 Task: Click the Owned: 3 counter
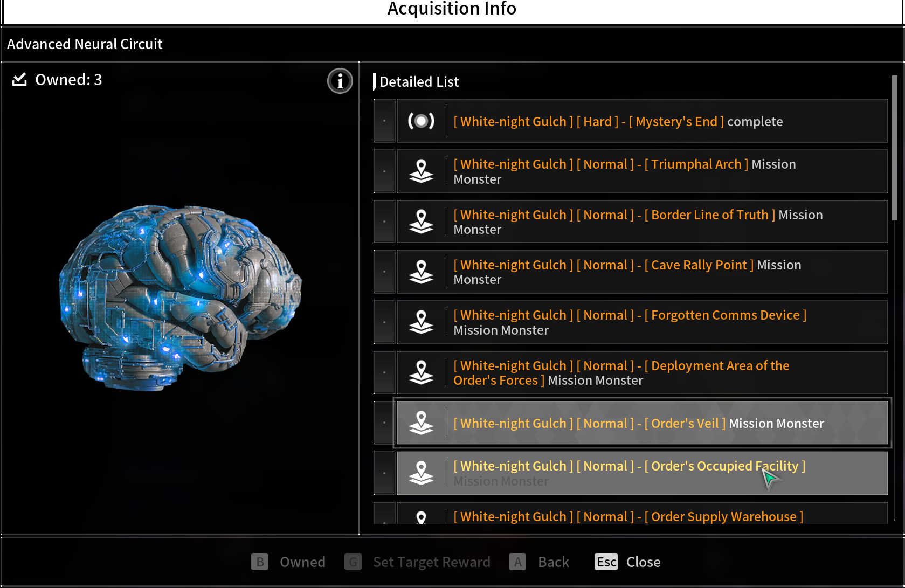click(x=68, y=80)
